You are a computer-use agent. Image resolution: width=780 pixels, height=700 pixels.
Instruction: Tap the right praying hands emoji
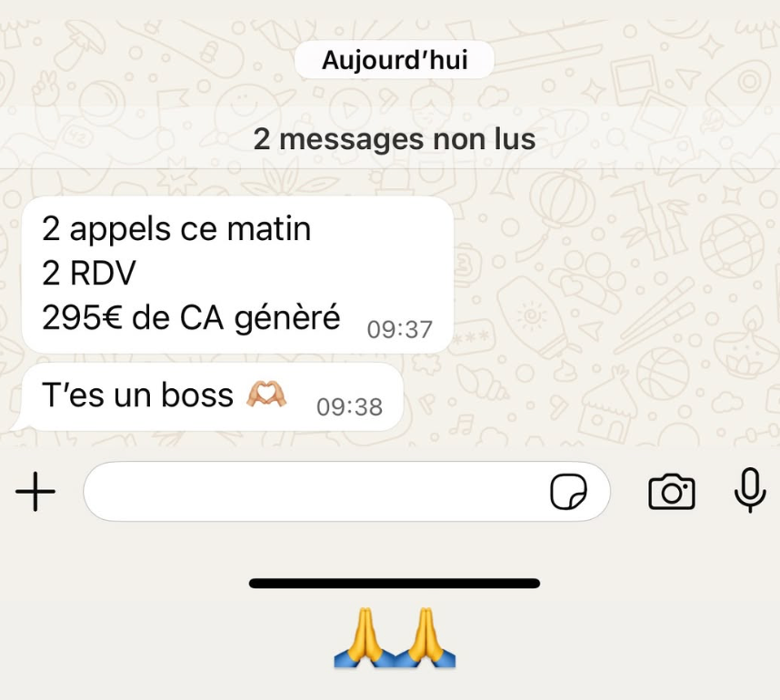pyautogui.click(x=425, y=637)
